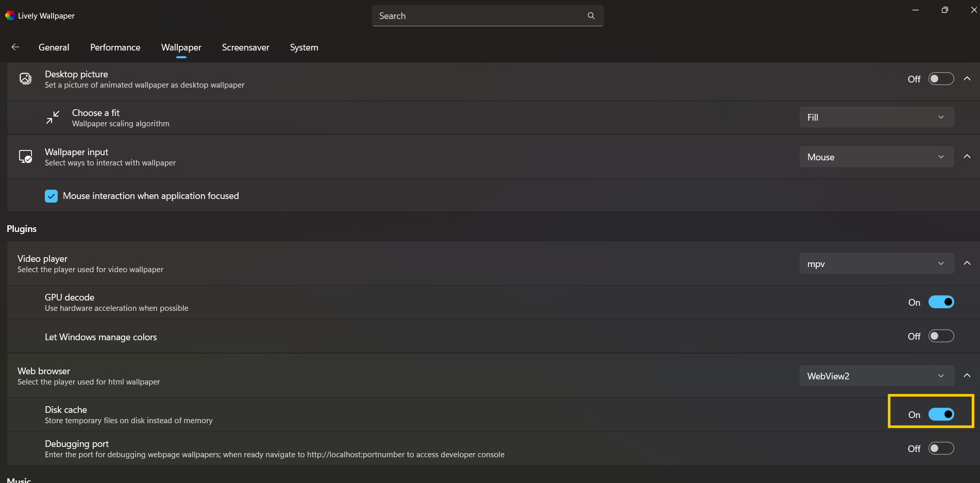This screenshot has height=483, width=980.
Task: Enable Let Windows manage colors
Action: pyautogui.click(x=941, y=336)
